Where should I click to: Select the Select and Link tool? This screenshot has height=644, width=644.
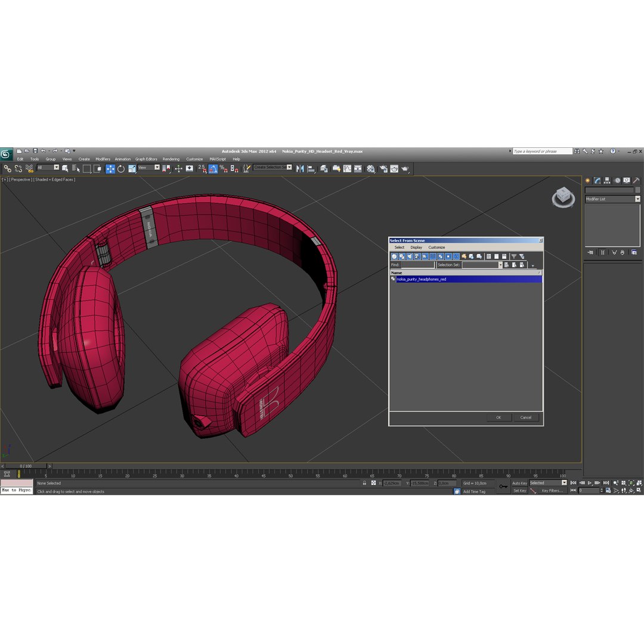pyautogui.click(x=7, y=168)
